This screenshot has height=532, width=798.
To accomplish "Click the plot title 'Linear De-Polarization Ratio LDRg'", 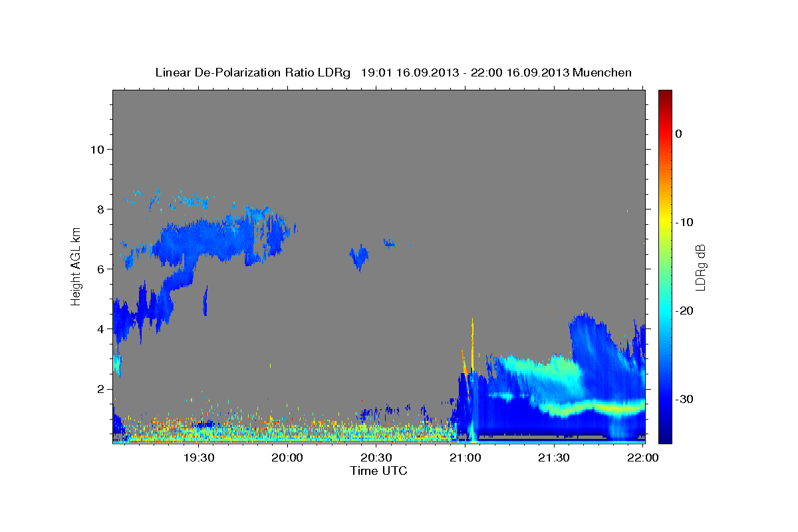I will [x=253, y=72].
